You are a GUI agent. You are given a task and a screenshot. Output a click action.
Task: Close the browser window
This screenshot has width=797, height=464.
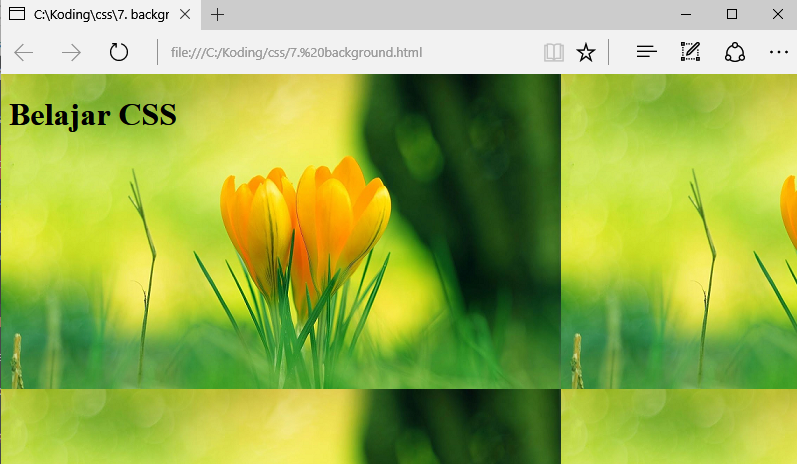778,14
